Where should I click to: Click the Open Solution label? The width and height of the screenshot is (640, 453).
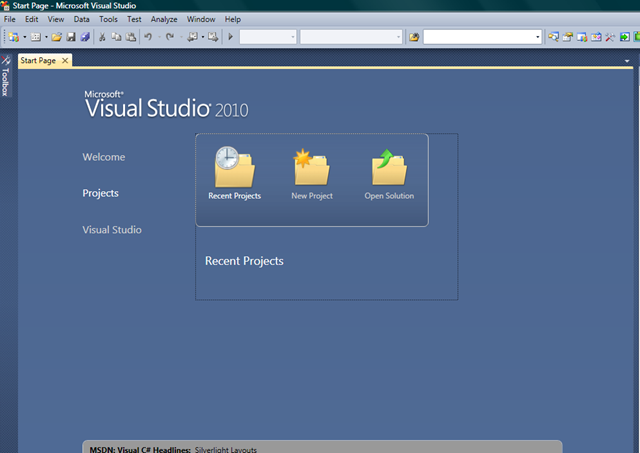389,196
